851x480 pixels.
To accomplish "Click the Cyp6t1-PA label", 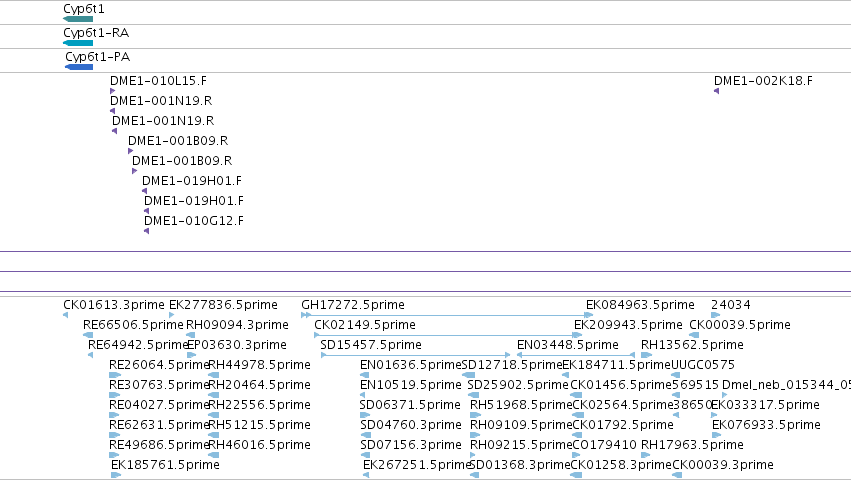I will point(98,57).
